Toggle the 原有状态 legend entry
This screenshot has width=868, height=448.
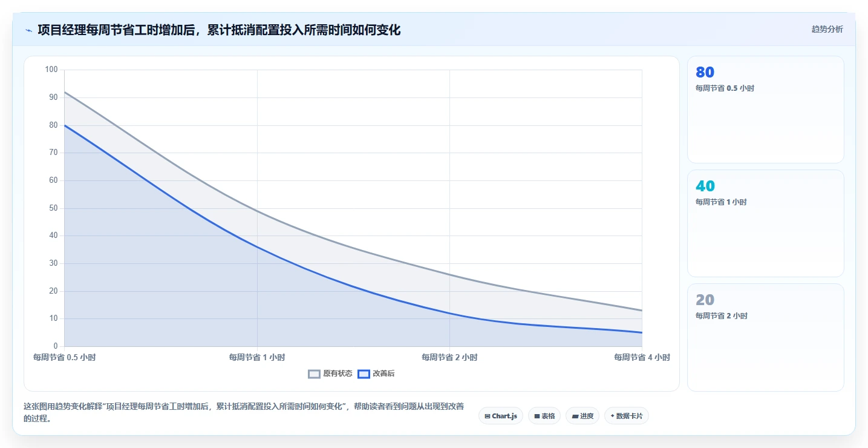pos(330,374)
